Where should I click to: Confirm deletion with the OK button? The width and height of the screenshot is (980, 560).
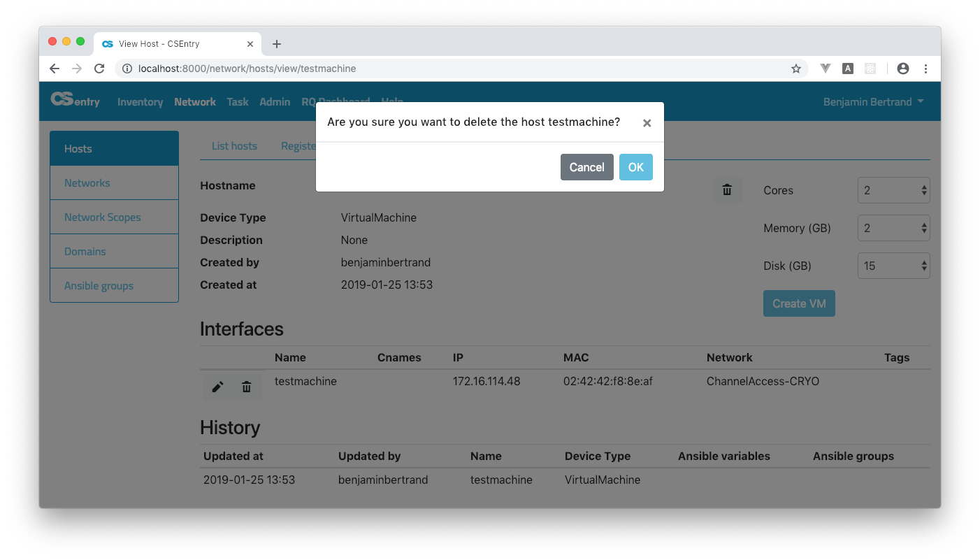pos(635,167)
